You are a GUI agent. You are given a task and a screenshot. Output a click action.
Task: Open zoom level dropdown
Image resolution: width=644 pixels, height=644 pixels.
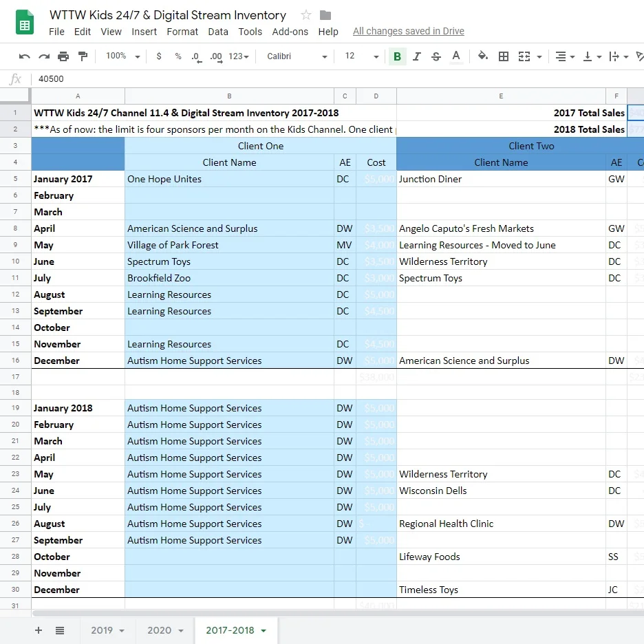[122, 56]
